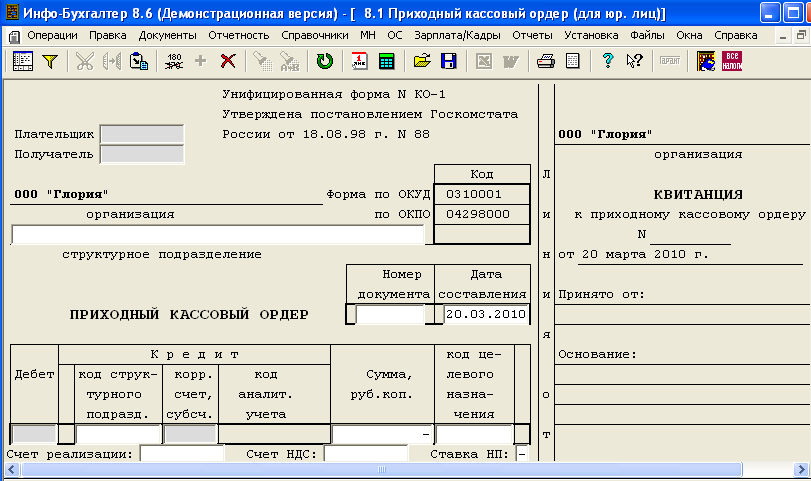Viewport: 811px width, 481px height.
Task: Click the horizontal scrollbar left arrow
Action: click(12, 470)
